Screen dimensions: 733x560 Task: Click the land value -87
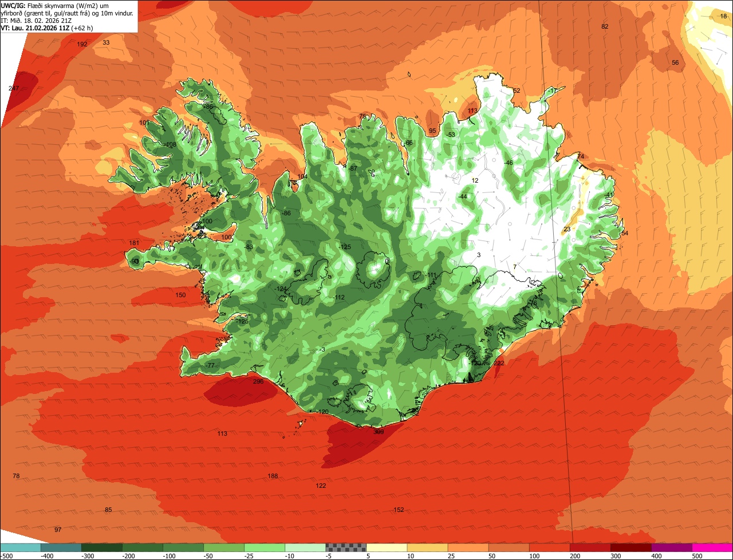pos(353,168)
